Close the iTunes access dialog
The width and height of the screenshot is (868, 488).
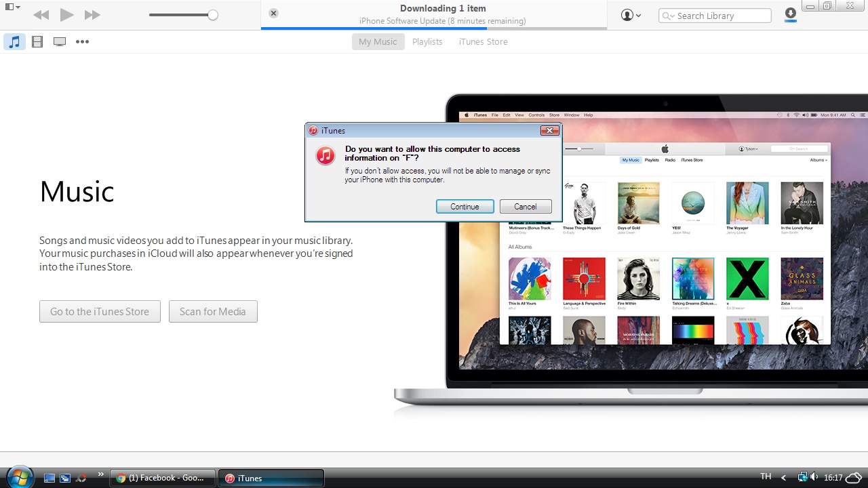(549, 130)
